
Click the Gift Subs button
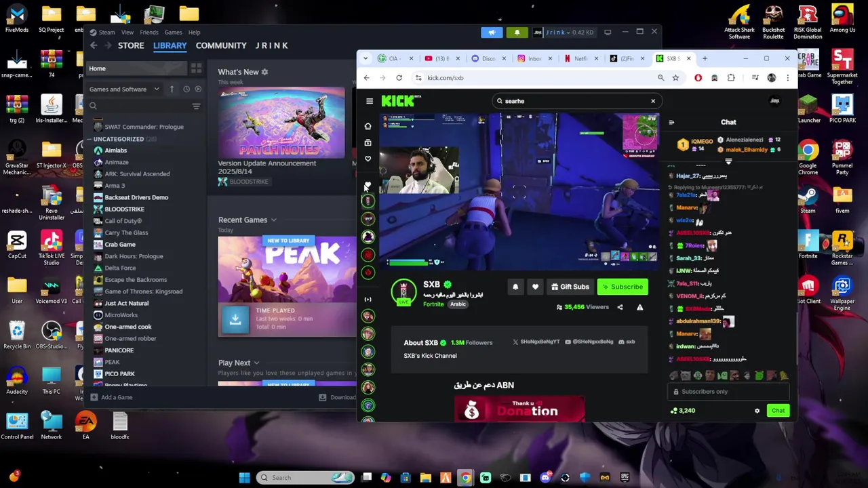click(x=570, y=287)
